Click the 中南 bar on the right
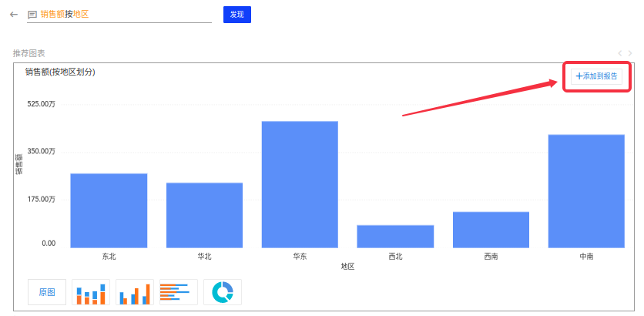Screen dimensions: 644x316 pos(586,191)
